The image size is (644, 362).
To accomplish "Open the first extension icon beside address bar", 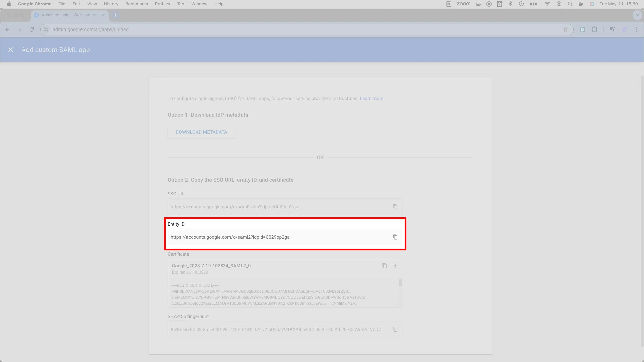I will click(x=582, y=29).
